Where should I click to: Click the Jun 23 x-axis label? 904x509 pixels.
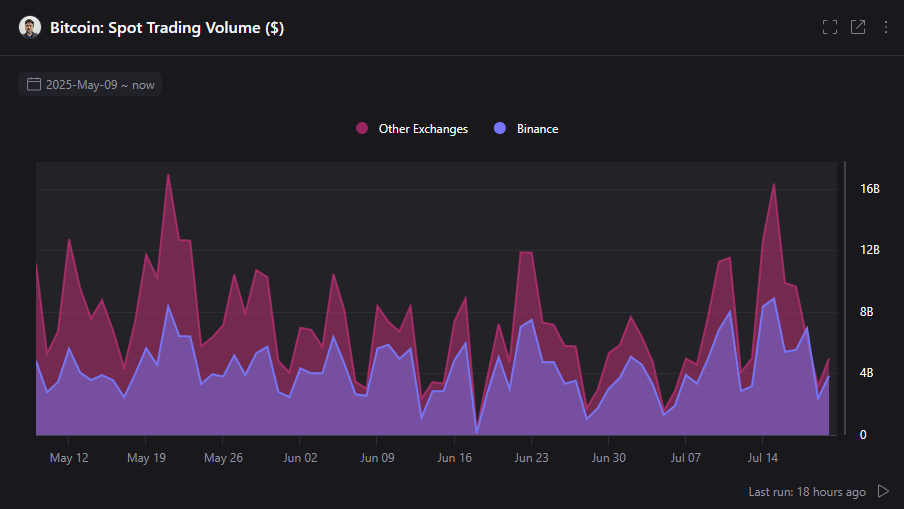pyautogui.click(x=531, y=458)
